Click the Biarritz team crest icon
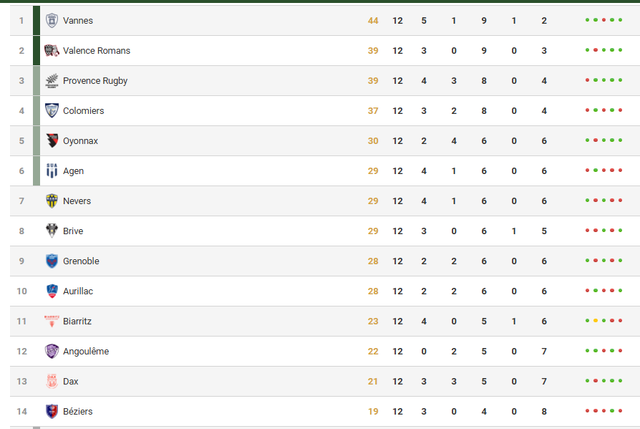 [x=52, y=321]
